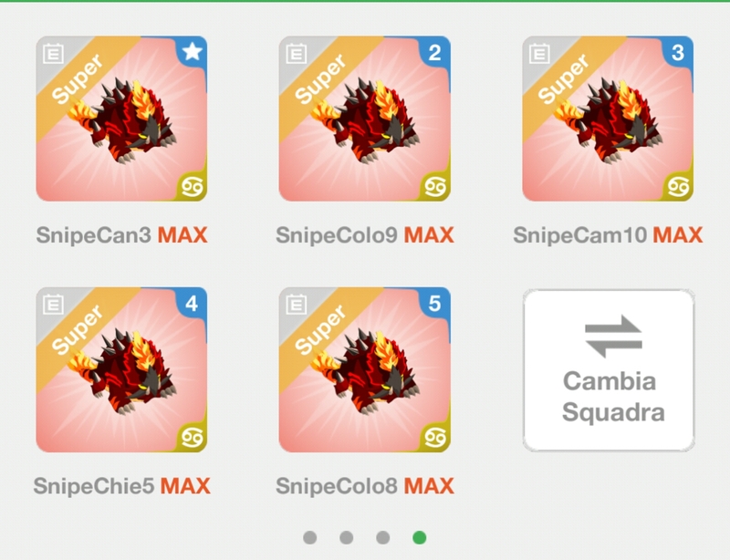Tap the notes icon on SnipeCam10 card

[539, 54]
